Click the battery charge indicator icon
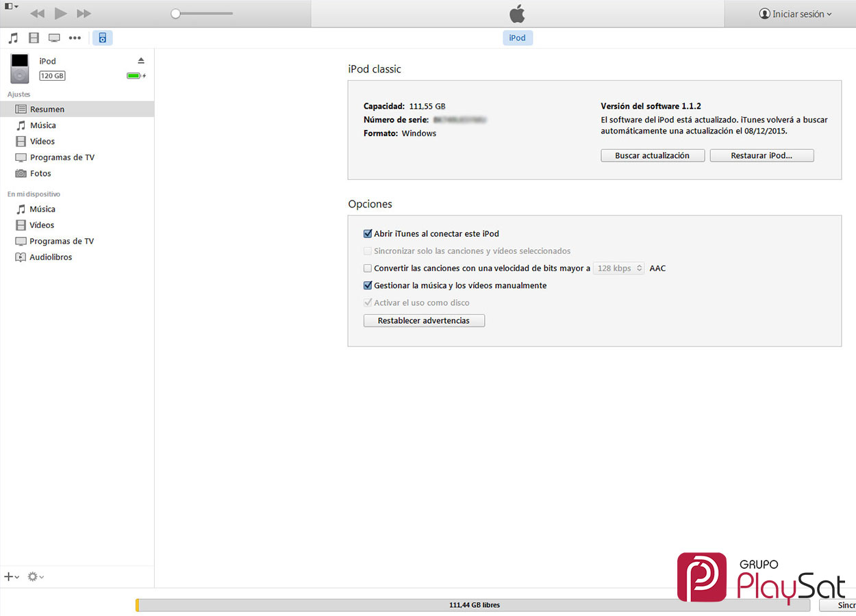856x616 pixels. [x=136, y=76]
